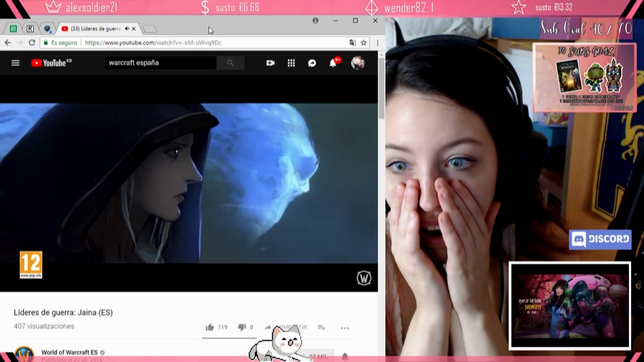Image resolution: width=644 pixels, height=362 pixels.
Task: Click the video title Líderes de guerra: Jaina (ES)
Action: [x=63, y=312]
